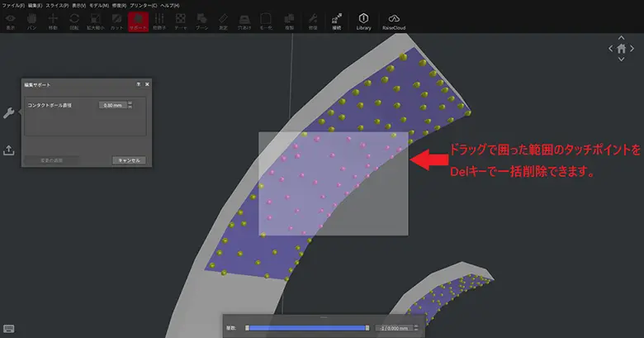
Task: Select the red サポート (Support) tool
Action: coord(137,20)
